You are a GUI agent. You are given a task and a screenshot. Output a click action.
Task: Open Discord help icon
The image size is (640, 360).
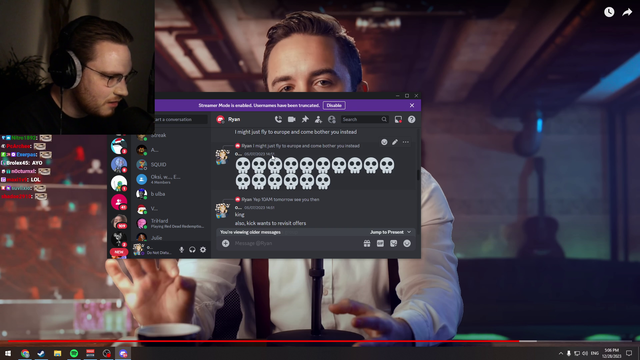[411, 119]
